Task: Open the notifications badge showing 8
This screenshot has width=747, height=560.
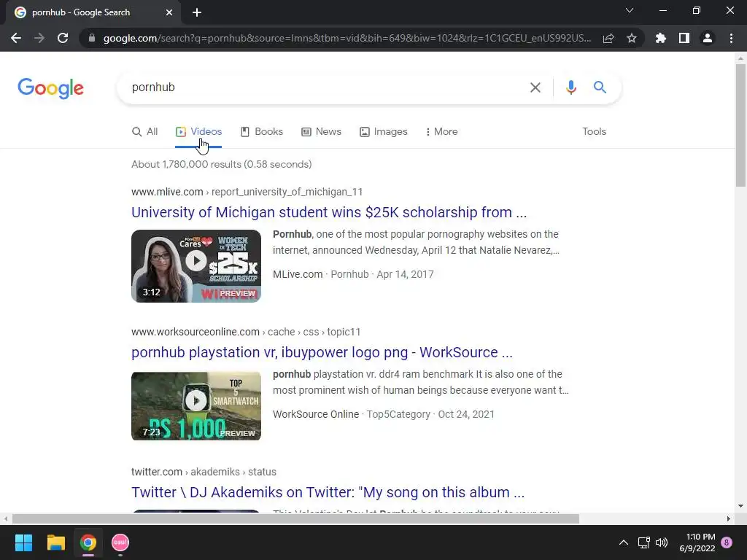Action: pyautogui.click(x=727, y=542)
